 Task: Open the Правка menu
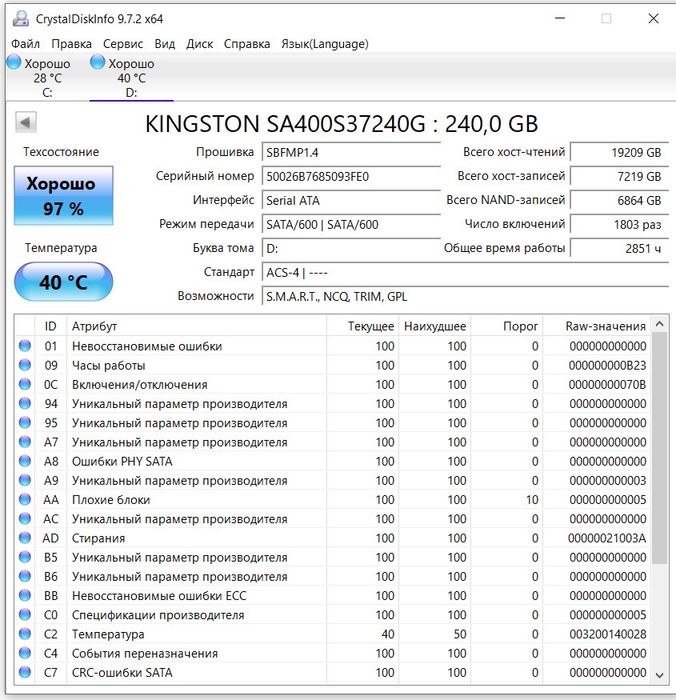(71, 44)
